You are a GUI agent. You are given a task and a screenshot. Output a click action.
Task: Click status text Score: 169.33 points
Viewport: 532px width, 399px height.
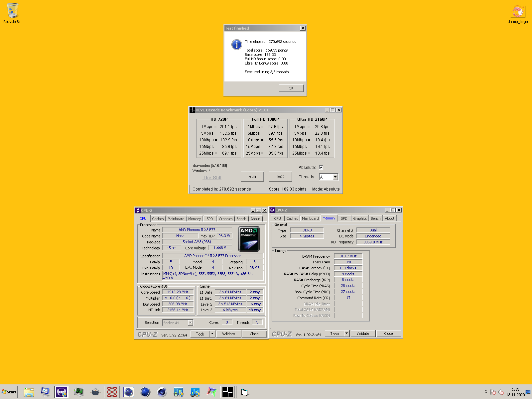(288, 189)
